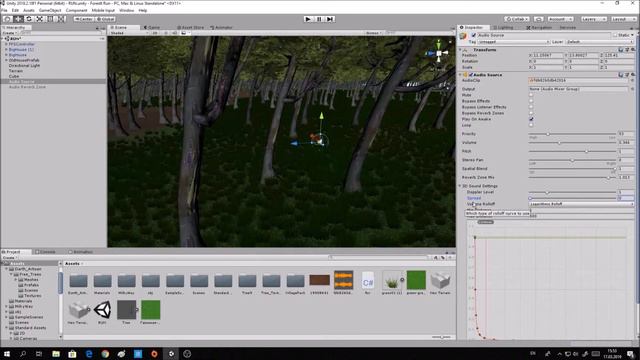The height and width of the screenshot is (360, 640).
Task: Toggle the 2D view button
Action: (x=155, y=33)
